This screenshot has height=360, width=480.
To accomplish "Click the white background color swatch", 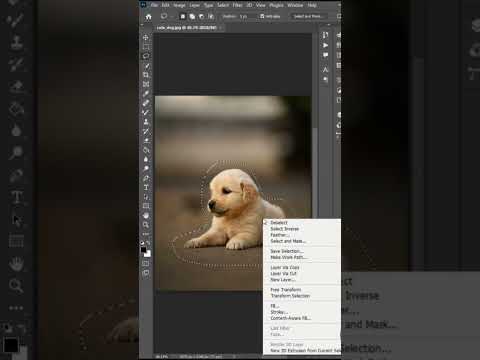I will [x=148, y=254].
